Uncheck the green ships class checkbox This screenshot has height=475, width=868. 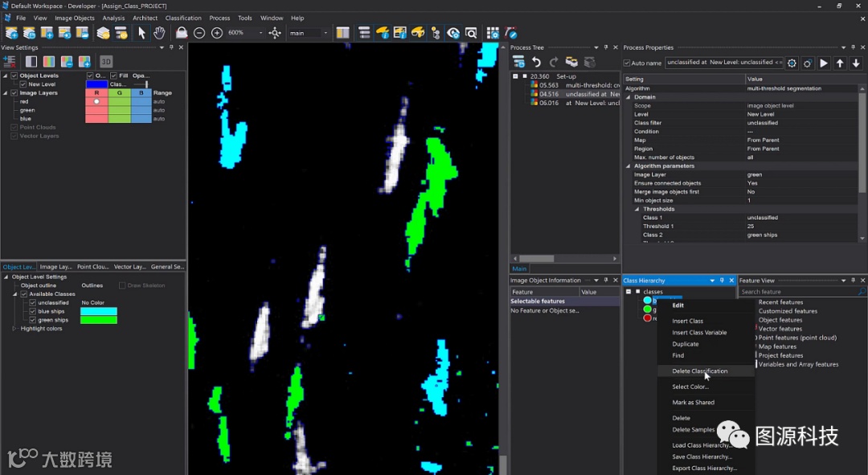[x=33, y=320]
